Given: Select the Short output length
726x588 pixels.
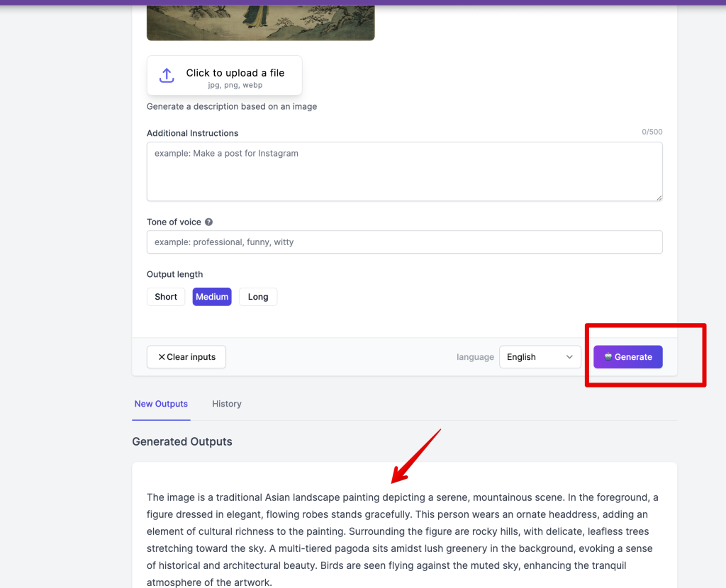Looking at the screenshot, I should click(x=166, y=297).
